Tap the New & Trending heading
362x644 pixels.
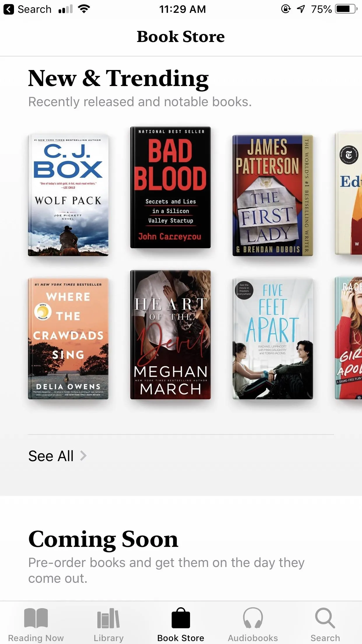pos(118,78)
